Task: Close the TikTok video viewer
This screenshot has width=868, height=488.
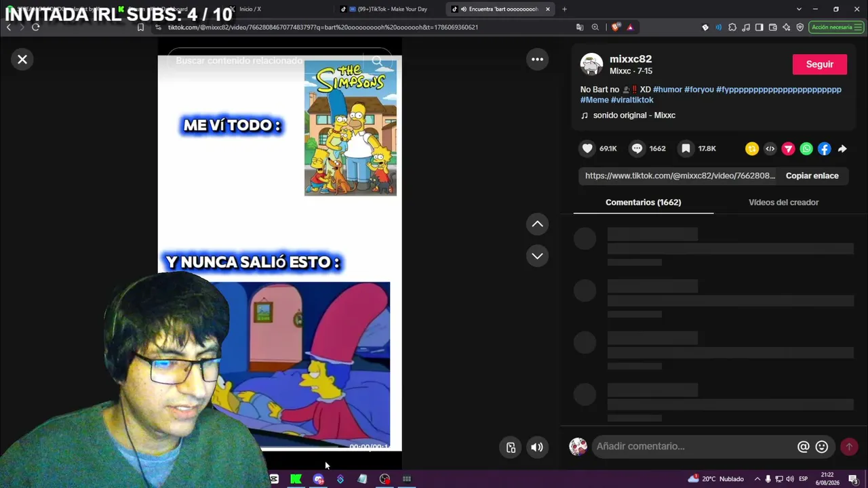Action: pyautogui.click(x=22, y=60)
